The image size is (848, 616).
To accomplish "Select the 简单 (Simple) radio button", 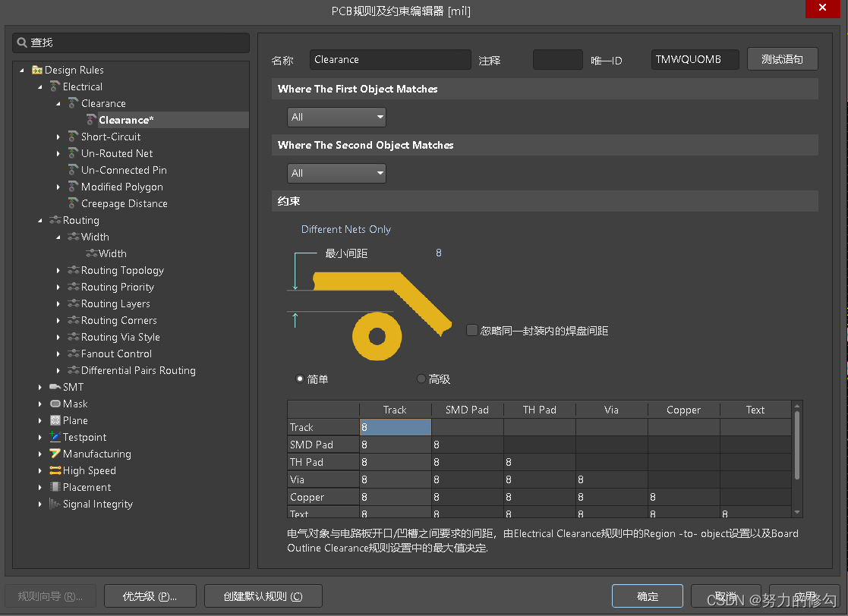I will (299, 379).
